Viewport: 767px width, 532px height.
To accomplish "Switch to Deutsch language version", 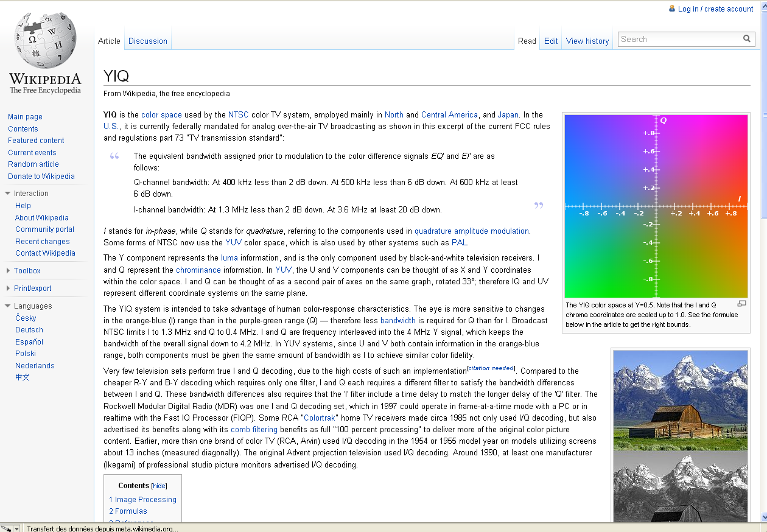I will 29,330.
